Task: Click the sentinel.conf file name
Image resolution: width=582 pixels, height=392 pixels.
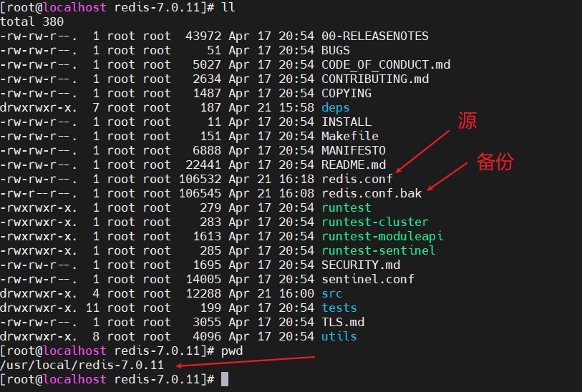Action: 367,279
